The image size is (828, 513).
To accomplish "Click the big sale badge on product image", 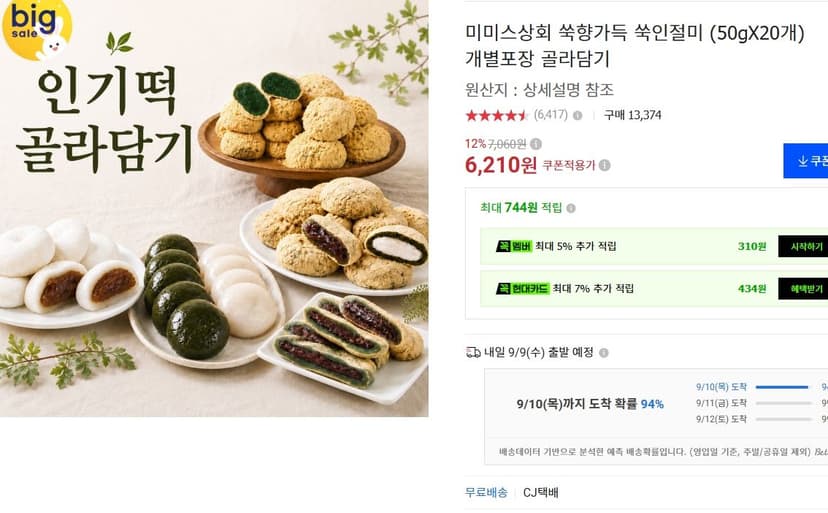I will point(36,29).
